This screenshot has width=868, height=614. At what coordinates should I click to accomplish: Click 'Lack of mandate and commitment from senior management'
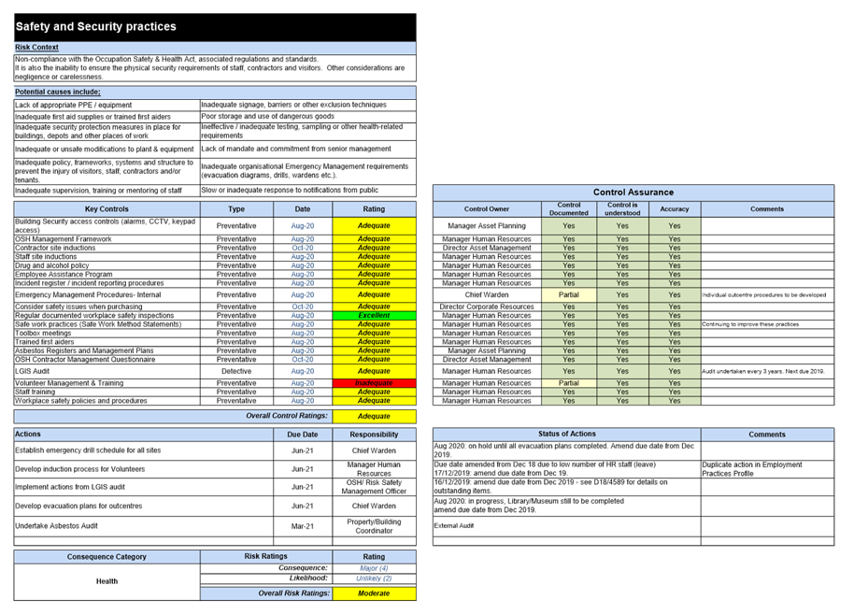(307, 149)
